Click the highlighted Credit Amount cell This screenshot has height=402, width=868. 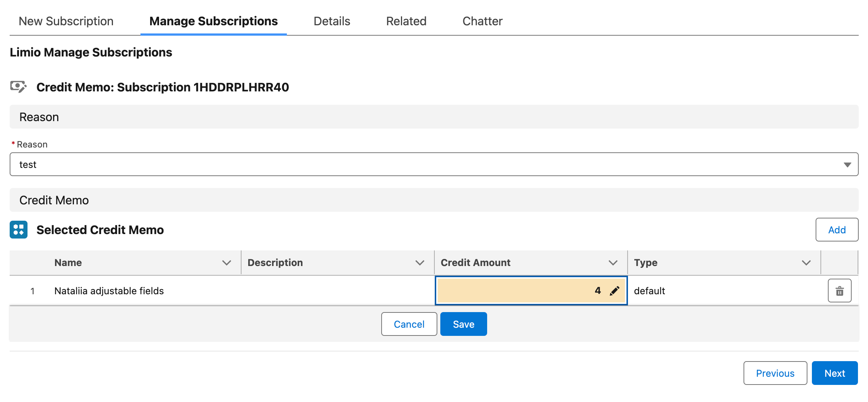[520, 291]
